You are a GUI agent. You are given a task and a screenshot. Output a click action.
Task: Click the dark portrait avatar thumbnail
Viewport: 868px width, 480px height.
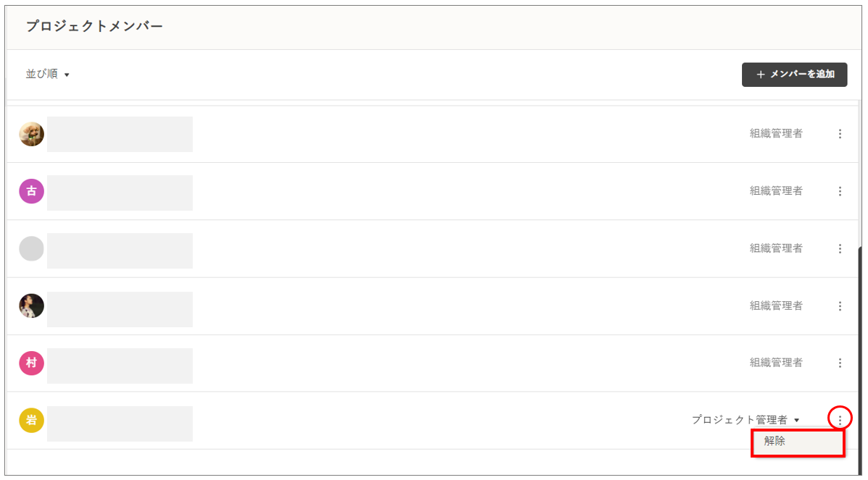point(31,306)
